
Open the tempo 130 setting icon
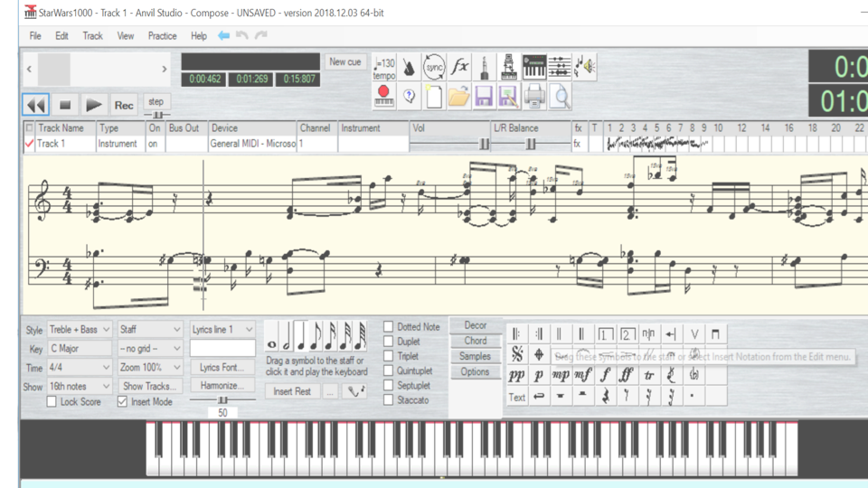click(x=383, y=68)
